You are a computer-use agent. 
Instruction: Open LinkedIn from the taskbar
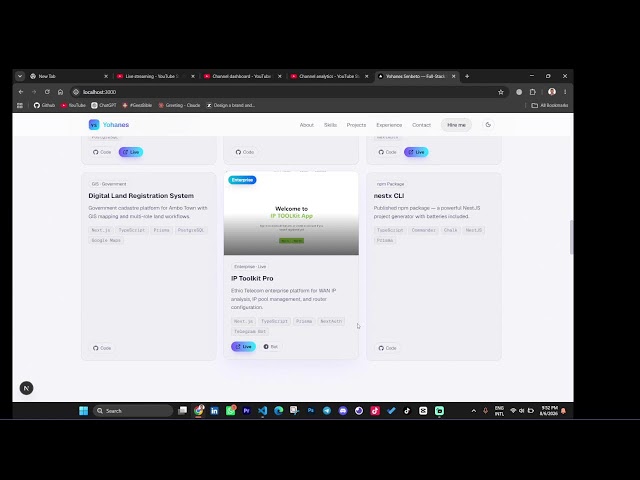(x=214, y=411)
